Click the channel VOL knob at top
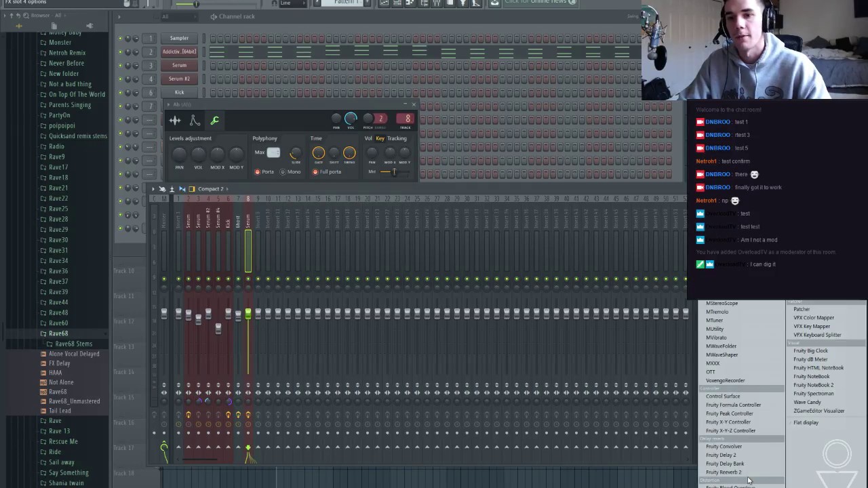Screen dimensions: 868x488 click(x=351, y=119)
